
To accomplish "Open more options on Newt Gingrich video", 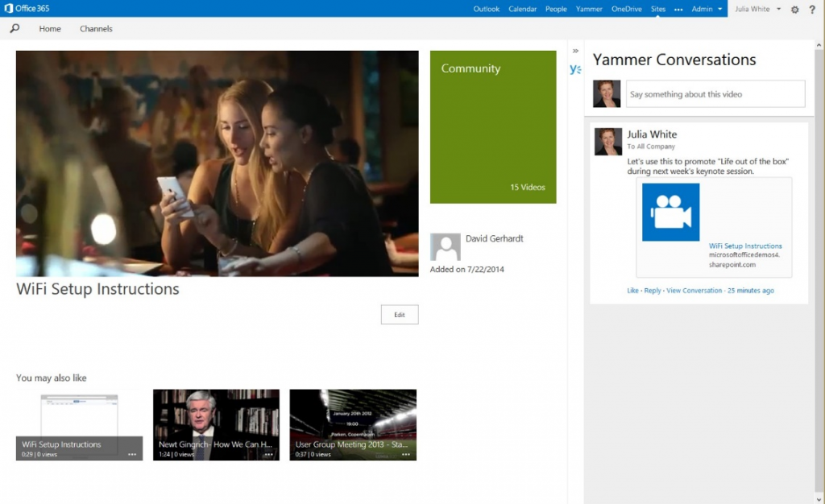I will click(x=269, y=455).
